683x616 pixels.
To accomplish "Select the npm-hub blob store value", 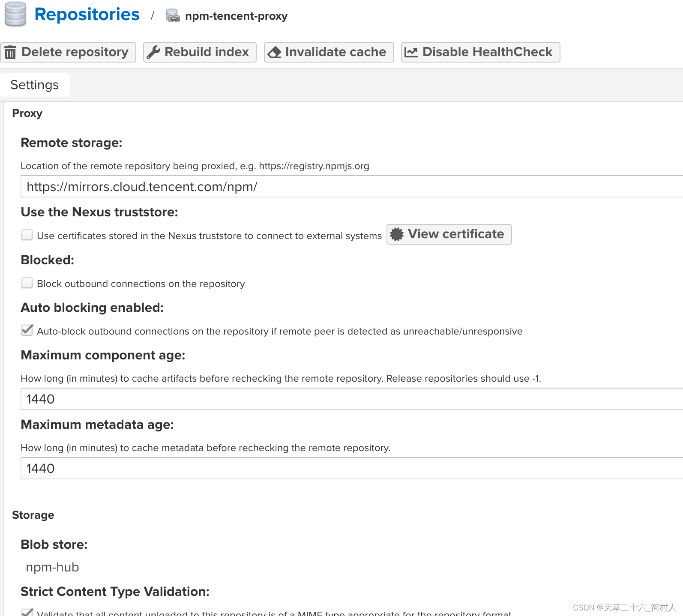I will click(52, 567).
